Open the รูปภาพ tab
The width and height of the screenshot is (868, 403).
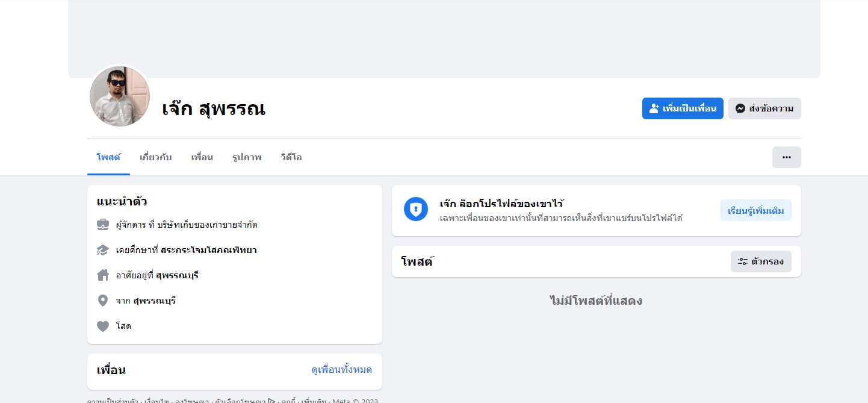tap(247, 157)
